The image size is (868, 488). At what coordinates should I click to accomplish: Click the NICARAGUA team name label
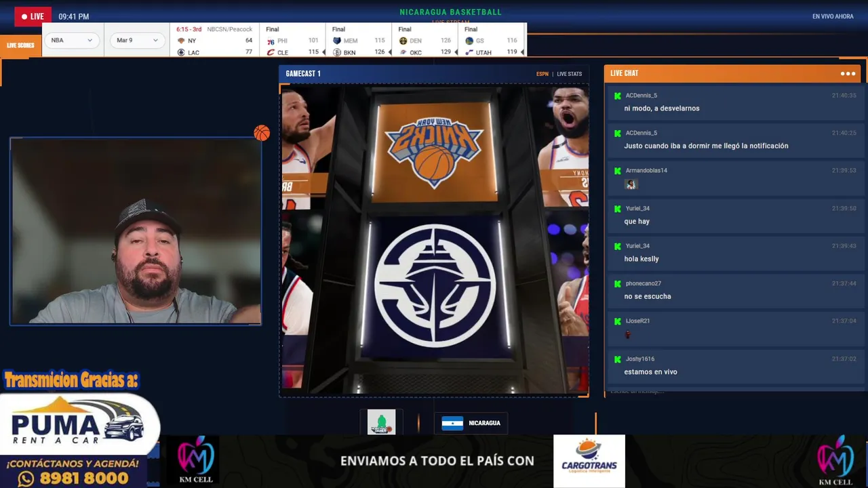click(484, 423)
